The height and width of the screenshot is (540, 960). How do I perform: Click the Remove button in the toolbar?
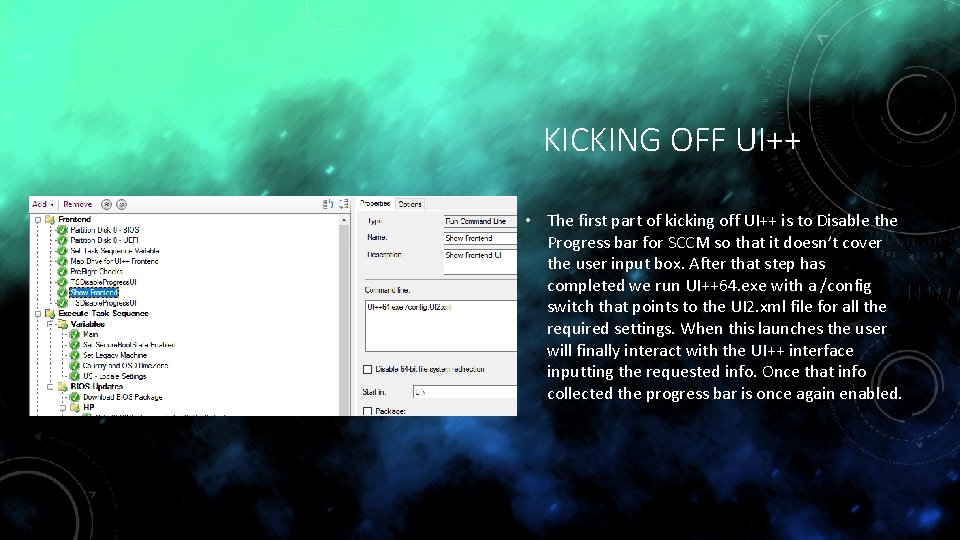pyautogui.click(x=78, y=204)
